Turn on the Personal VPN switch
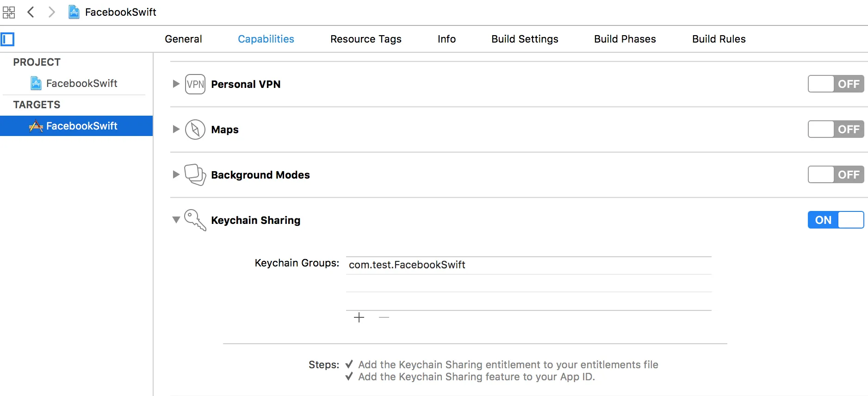 coord(836,84)
